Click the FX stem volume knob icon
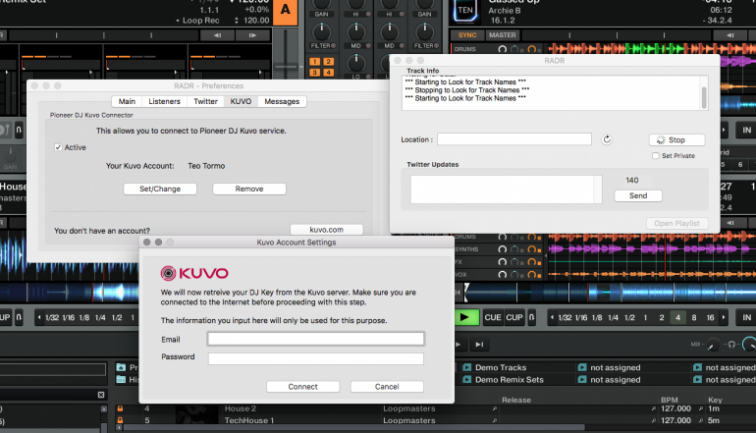 pos(502,262)
